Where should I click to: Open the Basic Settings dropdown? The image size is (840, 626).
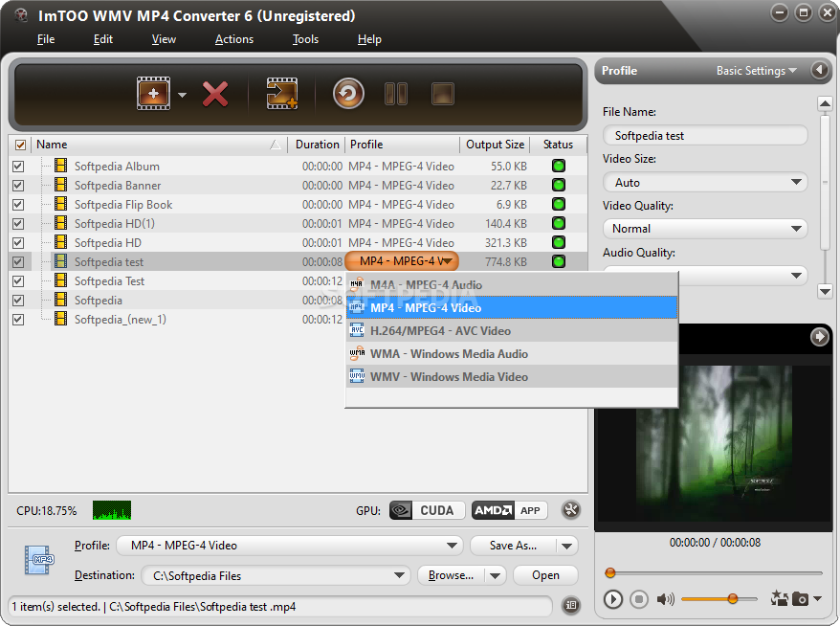pos(757,71)
